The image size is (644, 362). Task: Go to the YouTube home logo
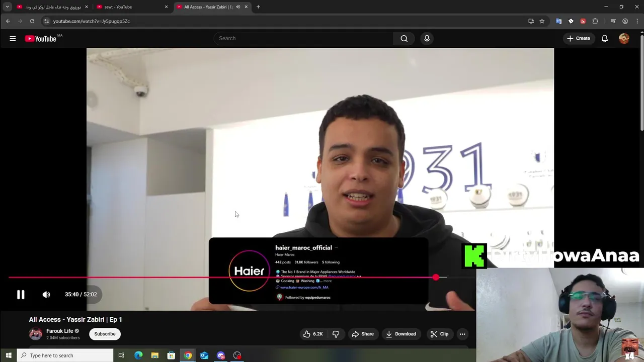pyautogui.click(x=41, y=39)
